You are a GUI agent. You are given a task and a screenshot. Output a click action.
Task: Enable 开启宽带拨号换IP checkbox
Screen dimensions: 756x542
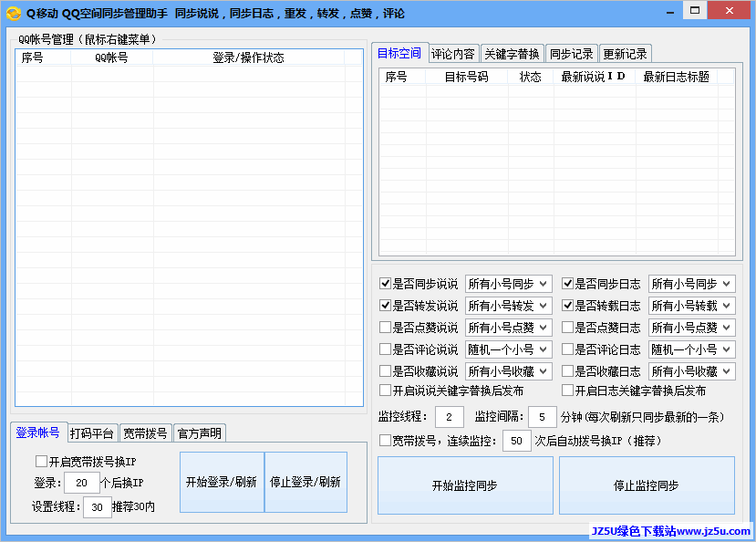click(x=41, y=462)
